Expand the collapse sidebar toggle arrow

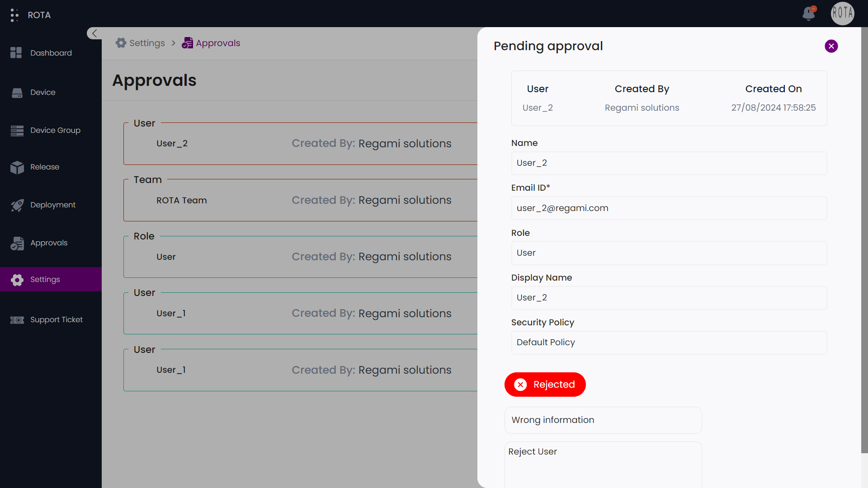point(94,33)
